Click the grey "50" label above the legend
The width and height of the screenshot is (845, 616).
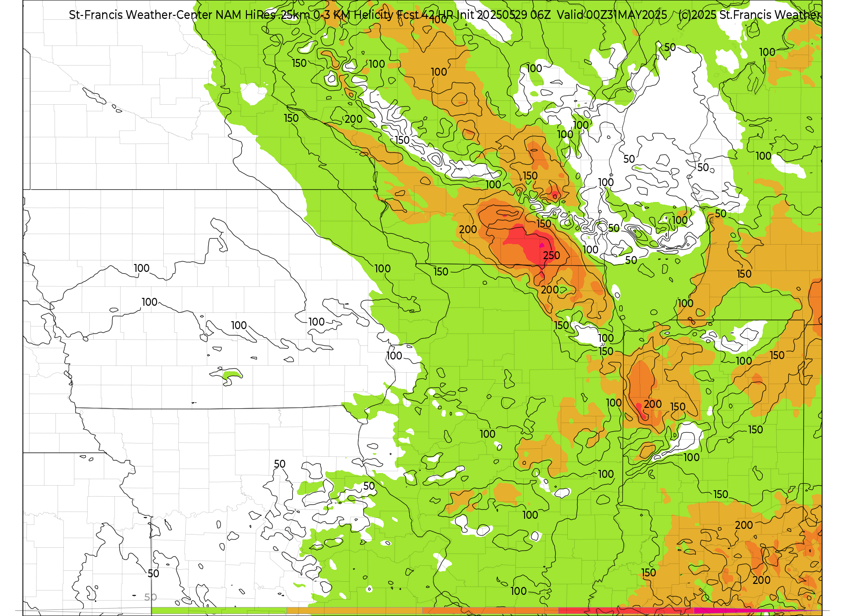pyautogui.click(x=151, y=598)
